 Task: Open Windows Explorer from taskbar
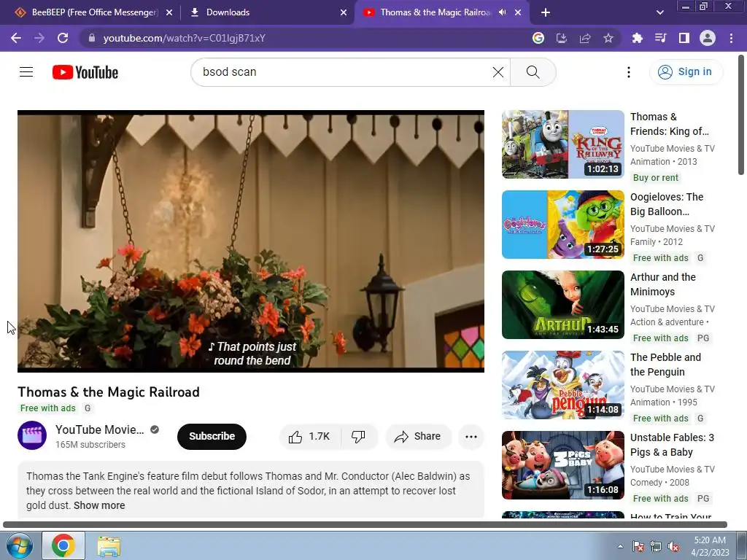[109, 545]
